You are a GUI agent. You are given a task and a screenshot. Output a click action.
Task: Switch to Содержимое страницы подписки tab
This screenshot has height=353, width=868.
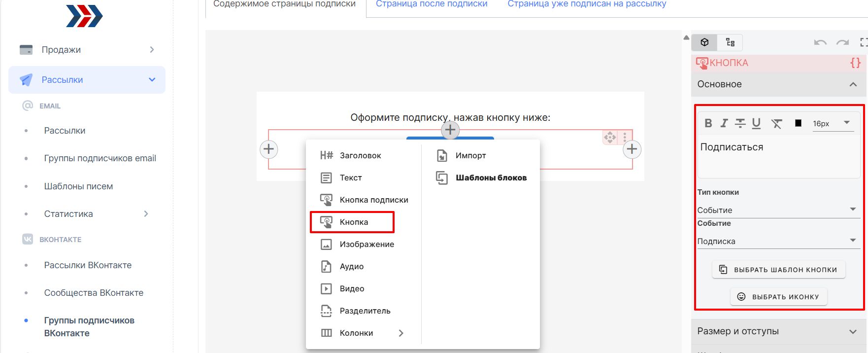[x=285, y=5]
